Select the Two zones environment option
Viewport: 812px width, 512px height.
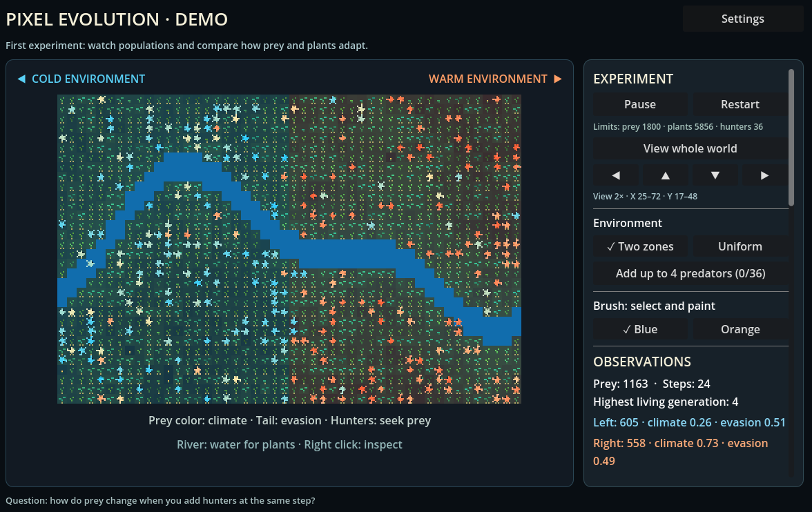tap(641, 246)
